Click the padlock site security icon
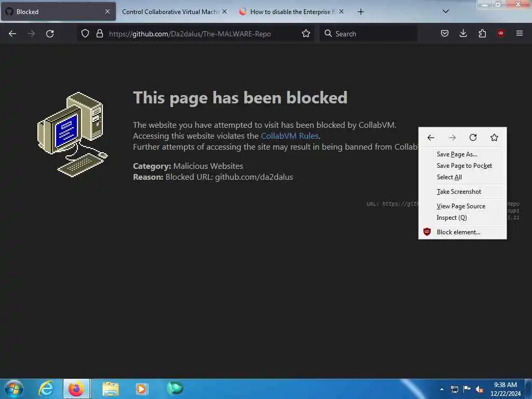This screenshot has height=399, width=532. click(99, 34)
